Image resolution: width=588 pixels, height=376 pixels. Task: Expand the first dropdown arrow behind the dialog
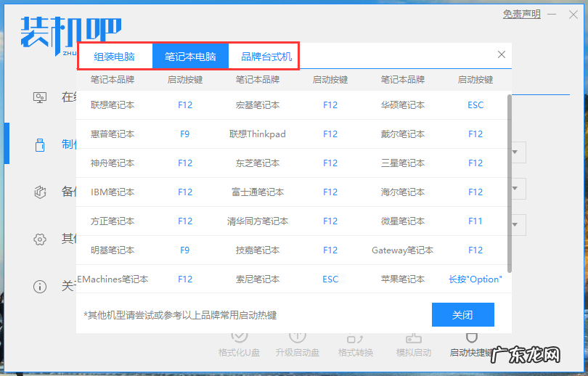(x=515, y=152)
